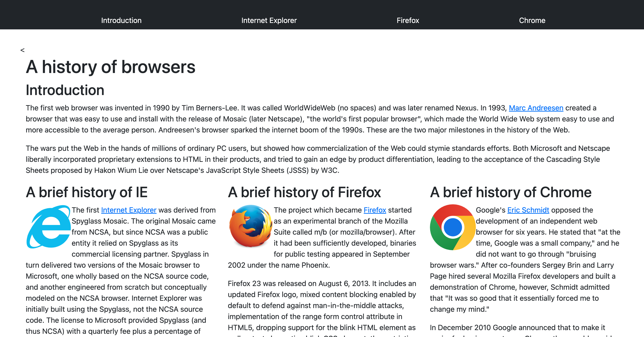Select Firefox in the top navigation
The image size is (644, 337).
[408, 20]
